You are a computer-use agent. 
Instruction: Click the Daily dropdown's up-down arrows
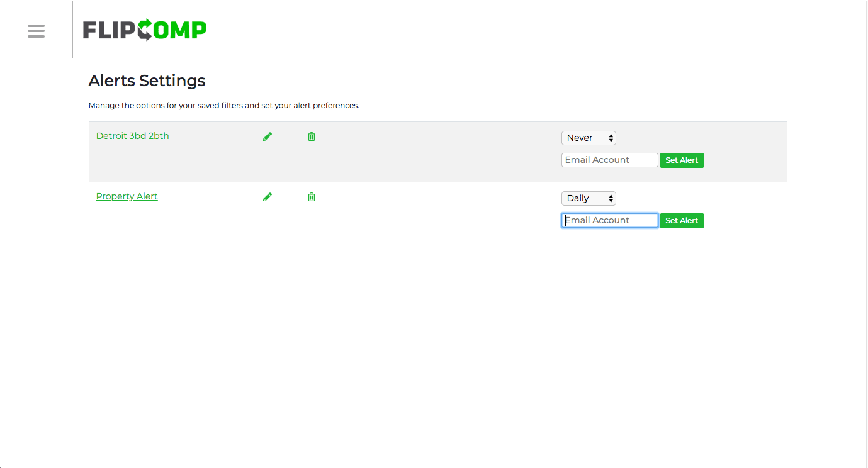pyautogui.click(x=609, y=198)
